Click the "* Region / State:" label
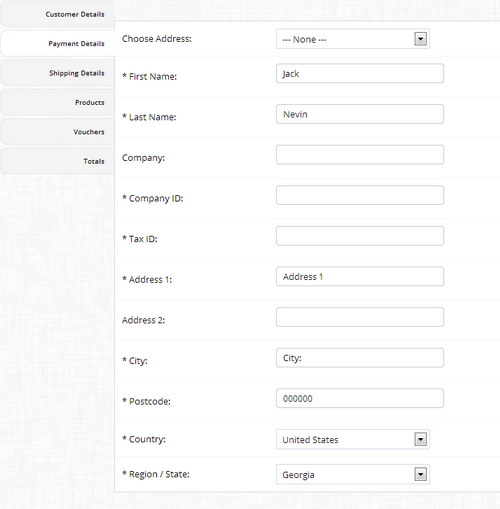The image size is (500, 509). click(x=156, y=474)
